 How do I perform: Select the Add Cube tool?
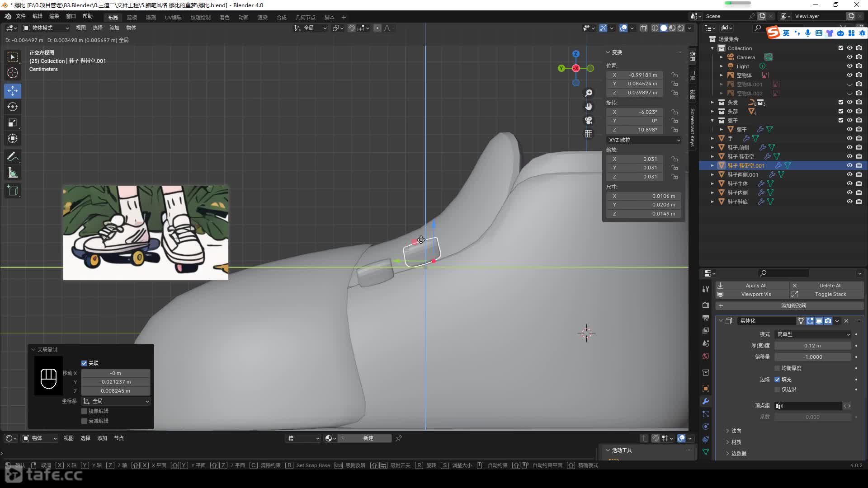(13, 191)
